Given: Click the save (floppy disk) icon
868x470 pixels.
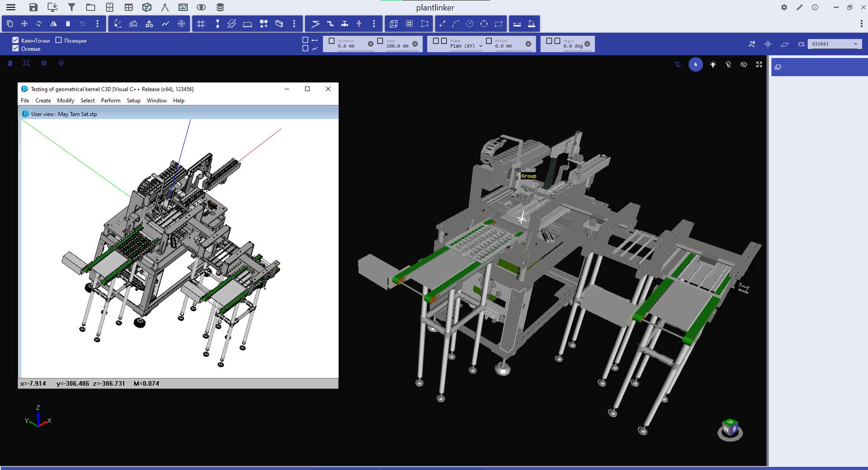Looking at the screenshot, I should (33, 7).
